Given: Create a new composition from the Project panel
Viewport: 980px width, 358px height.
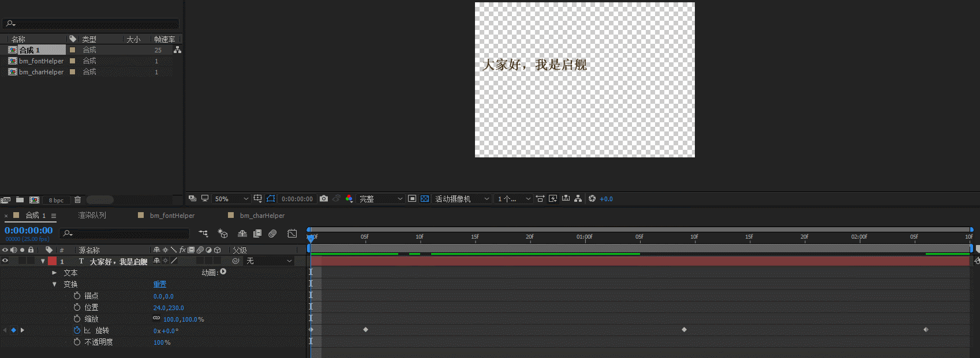Looking at the screenshot, I should (x=34, y=200).
